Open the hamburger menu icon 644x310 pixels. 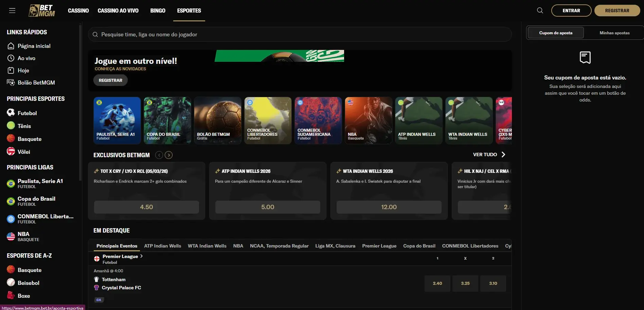click(x=12, y=11)
